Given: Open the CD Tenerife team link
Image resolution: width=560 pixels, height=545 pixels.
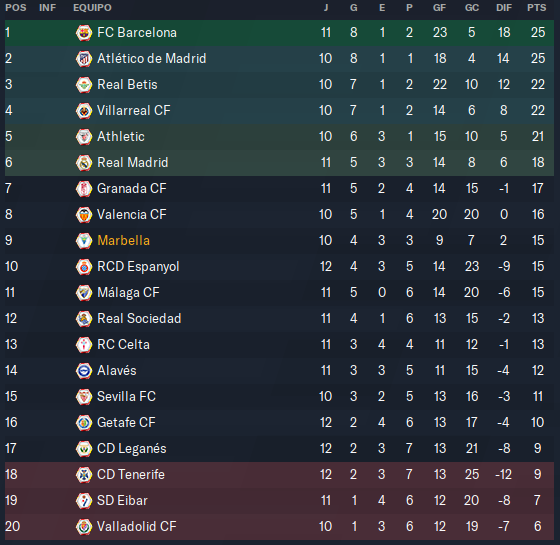Looking at the screenshot, I should pyautogui.click(x=131, y=475).
